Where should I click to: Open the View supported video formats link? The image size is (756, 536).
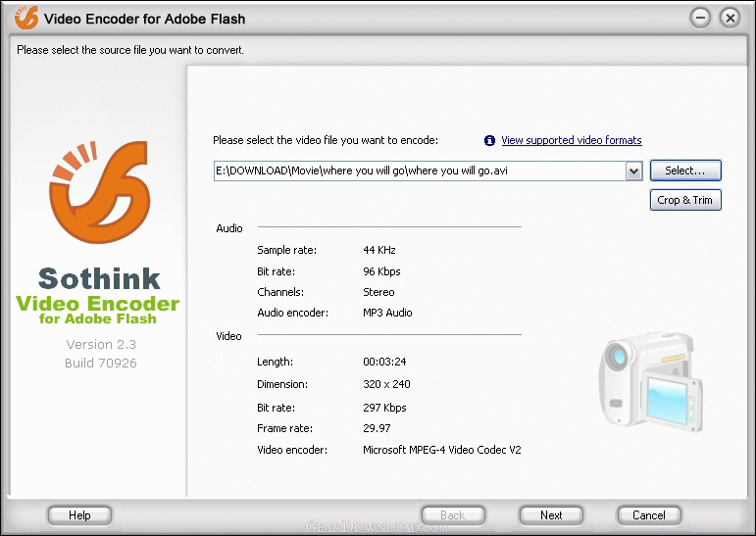point(571,140)
